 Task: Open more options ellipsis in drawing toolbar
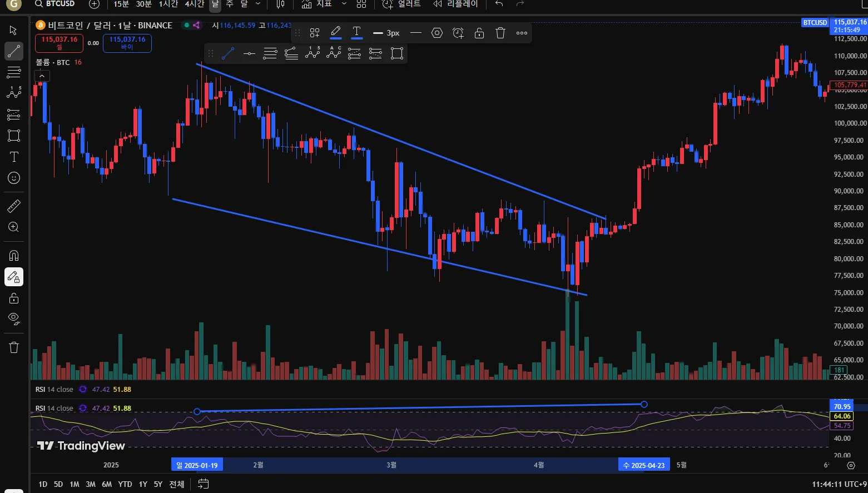tap(522, 33)
